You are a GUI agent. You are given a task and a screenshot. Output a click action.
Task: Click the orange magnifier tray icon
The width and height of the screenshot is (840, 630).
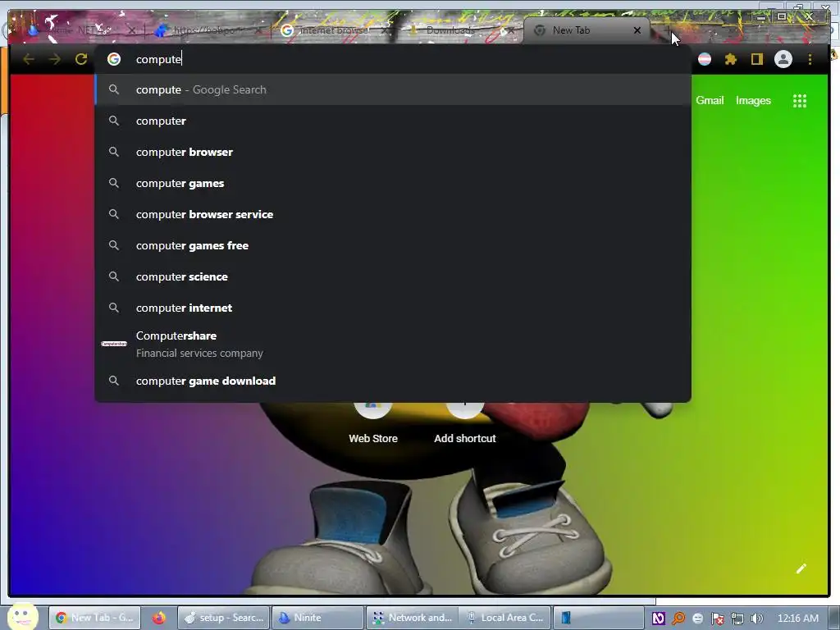point(678,619)
